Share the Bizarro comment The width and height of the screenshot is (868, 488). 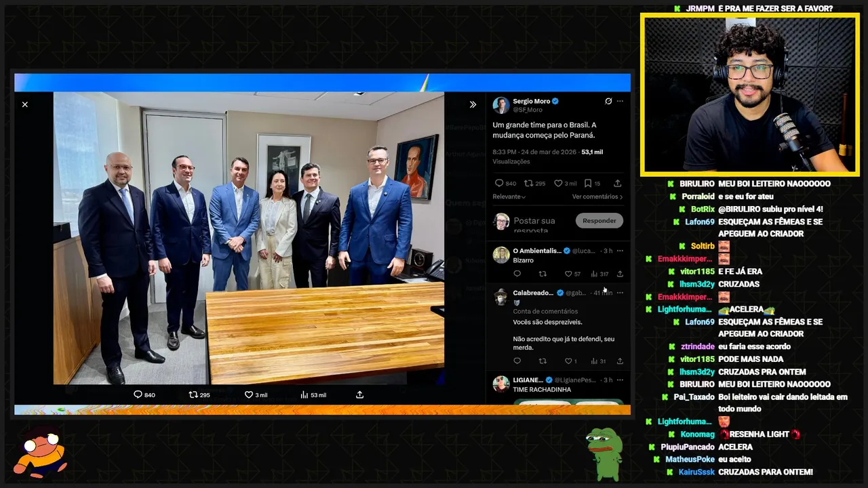pos(620,274)
